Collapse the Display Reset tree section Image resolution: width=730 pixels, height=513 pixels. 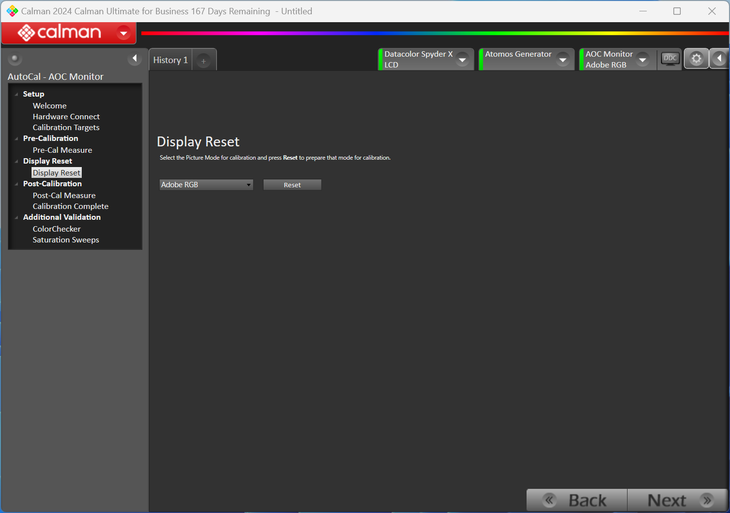click(17, 162)
